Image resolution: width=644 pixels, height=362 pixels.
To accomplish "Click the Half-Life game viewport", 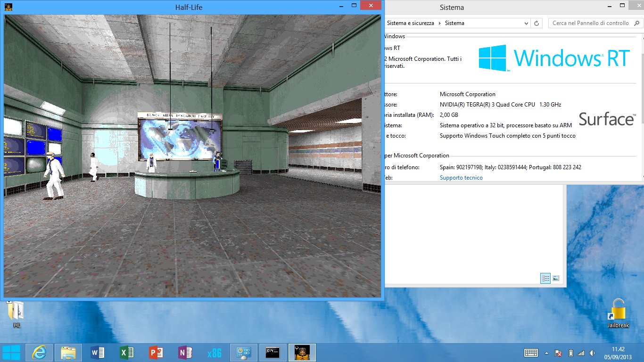I will coord(192,156).
